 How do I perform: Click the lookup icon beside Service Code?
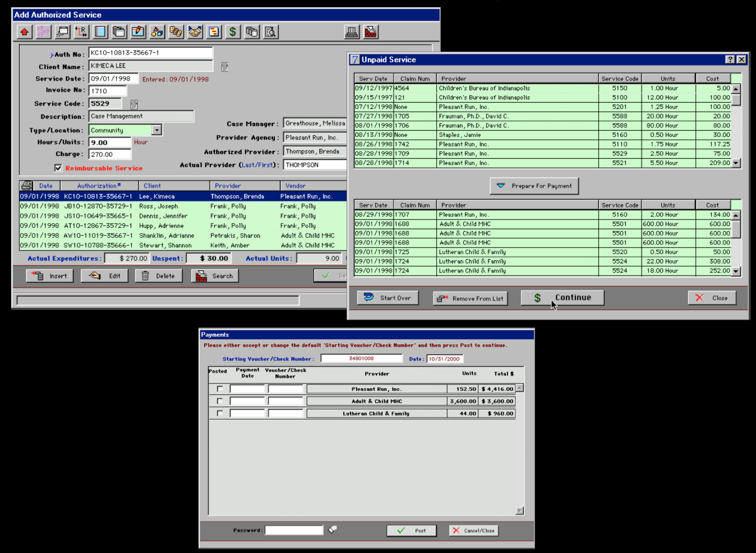click(134, 105)
